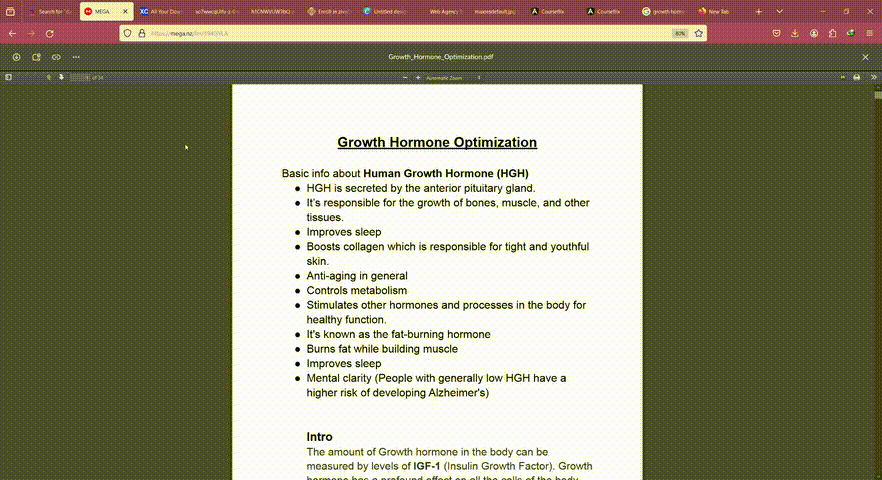Zoom out the PDF document
The image size is (882, 480).
405,78
